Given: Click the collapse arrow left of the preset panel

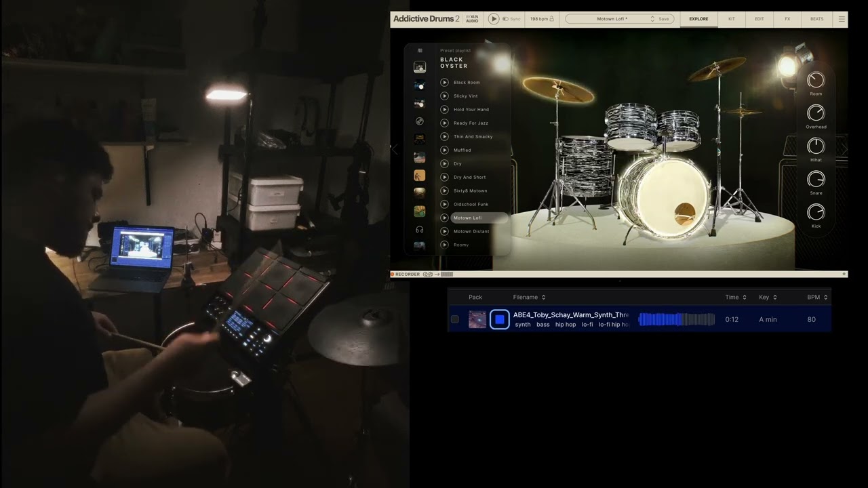Looking at the screenshot, I should click(x=395, y=149).
